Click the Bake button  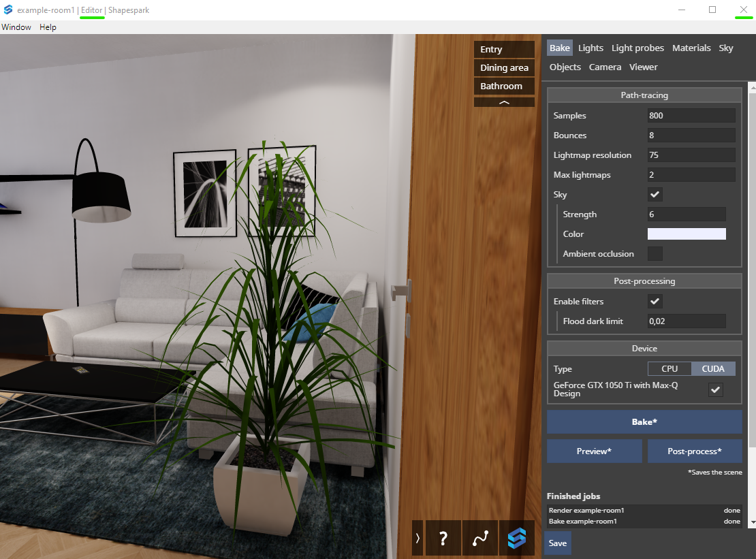[x=644, y=421]
